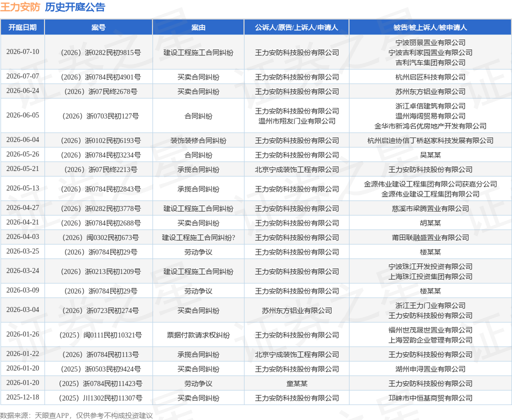
Task: Click defendant 杭州启迪协信丁桥赵家科技发展有限公司
Action: (x=430, y=140)
